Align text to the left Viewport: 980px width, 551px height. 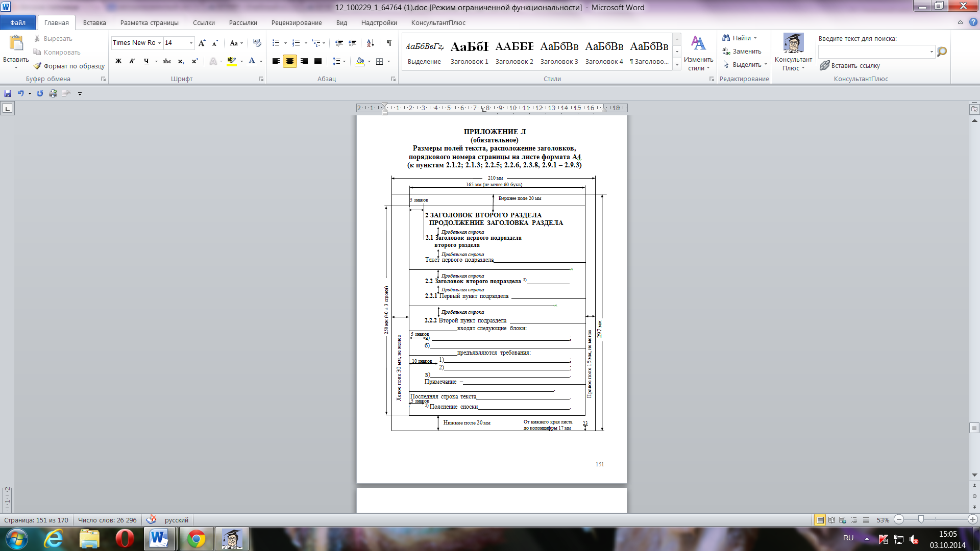coord(276,61)
